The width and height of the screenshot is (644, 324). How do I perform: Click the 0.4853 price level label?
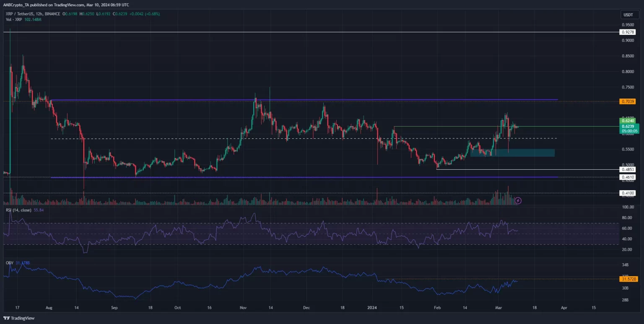(x=627, y=170)
